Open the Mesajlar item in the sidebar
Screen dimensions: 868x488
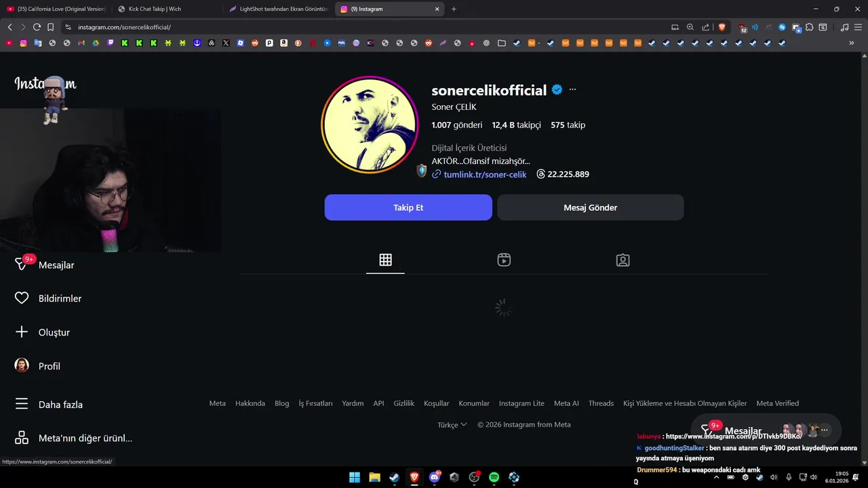pyautogui.click(x=45, y=265)
